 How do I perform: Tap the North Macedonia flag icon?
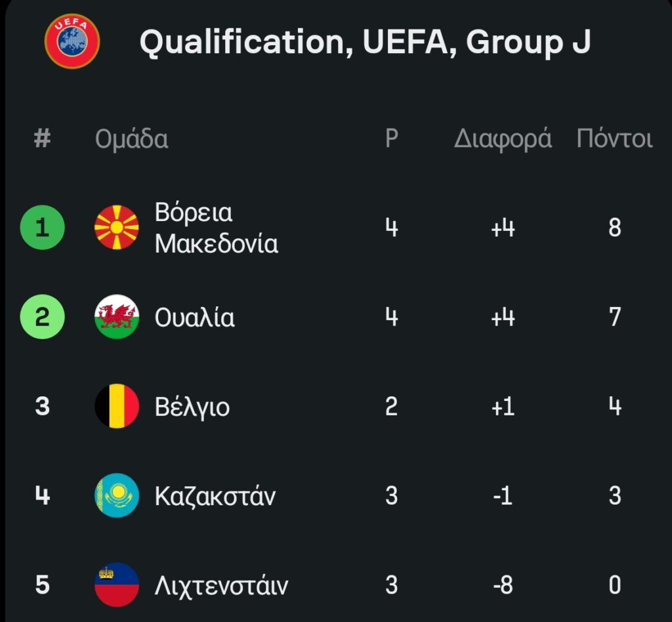[x=117, y=228]
